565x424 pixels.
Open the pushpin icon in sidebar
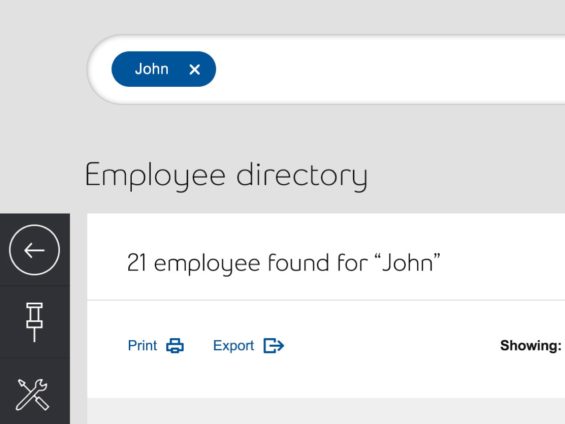point(35,322)
